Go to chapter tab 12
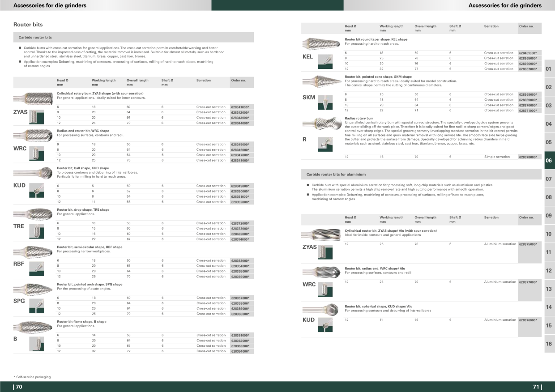 [549, 270]
